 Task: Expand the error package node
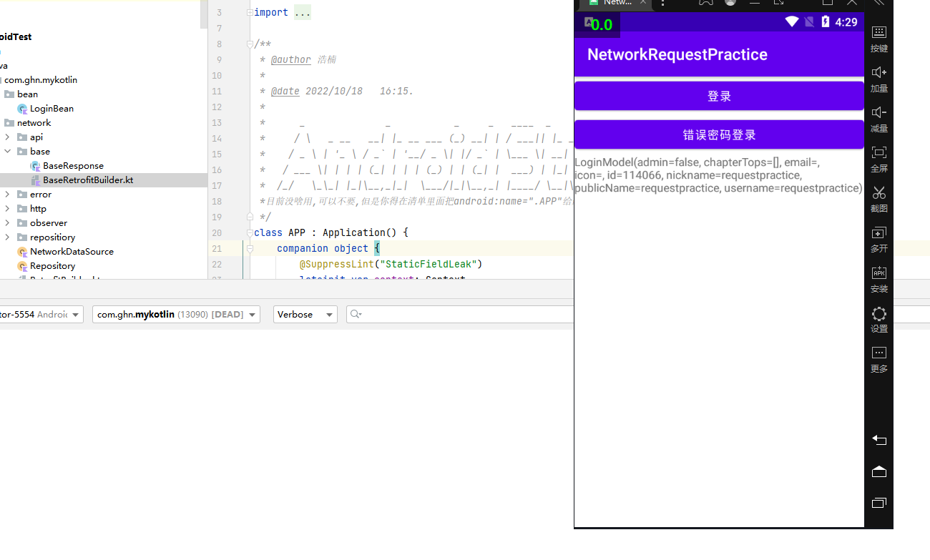[x=7, y=195]
